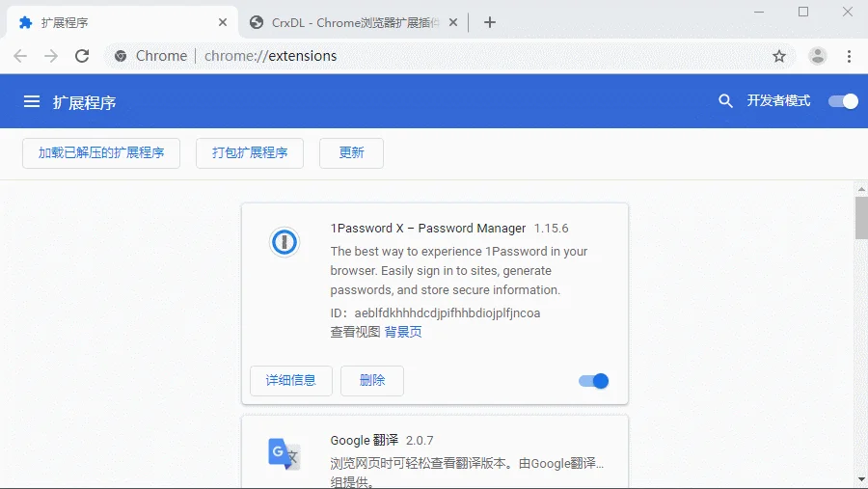The height and width of the screenshot is (489, 868).
Task: Click the 扩展程序 page header title
Action: pyautogui.click(x=84, y=102)
